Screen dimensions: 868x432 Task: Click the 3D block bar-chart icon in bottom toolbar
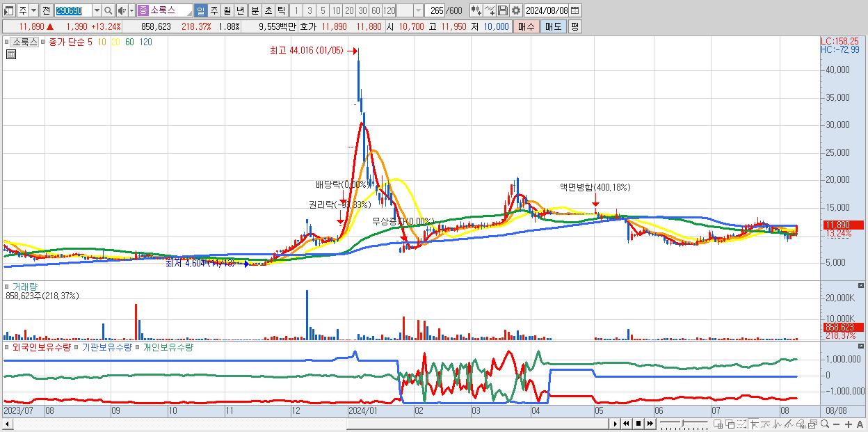coord(801,424)
